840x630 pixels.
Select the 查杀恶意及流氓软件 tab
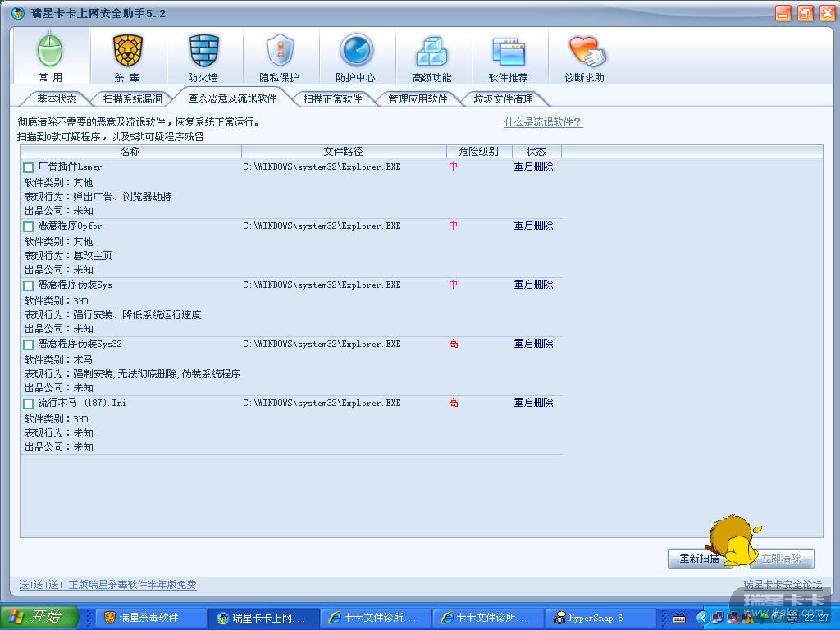point(232,98)
